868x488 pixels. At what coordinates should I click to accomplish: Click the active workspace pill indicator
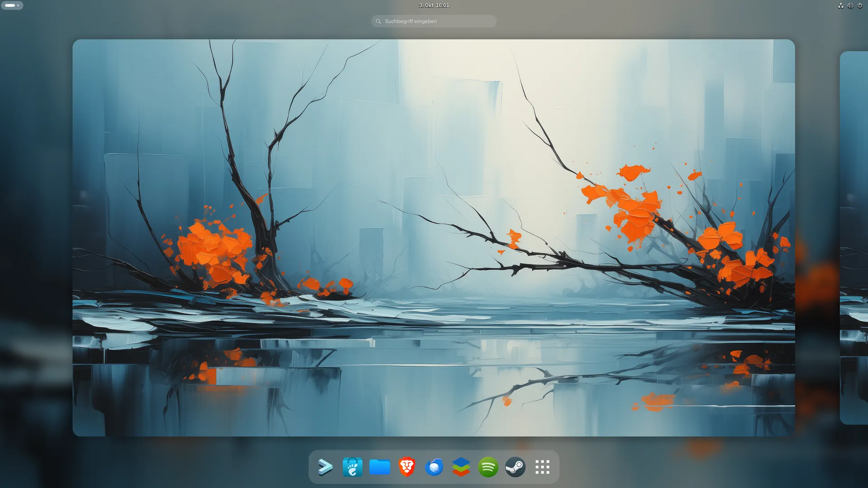pos(10,5)
